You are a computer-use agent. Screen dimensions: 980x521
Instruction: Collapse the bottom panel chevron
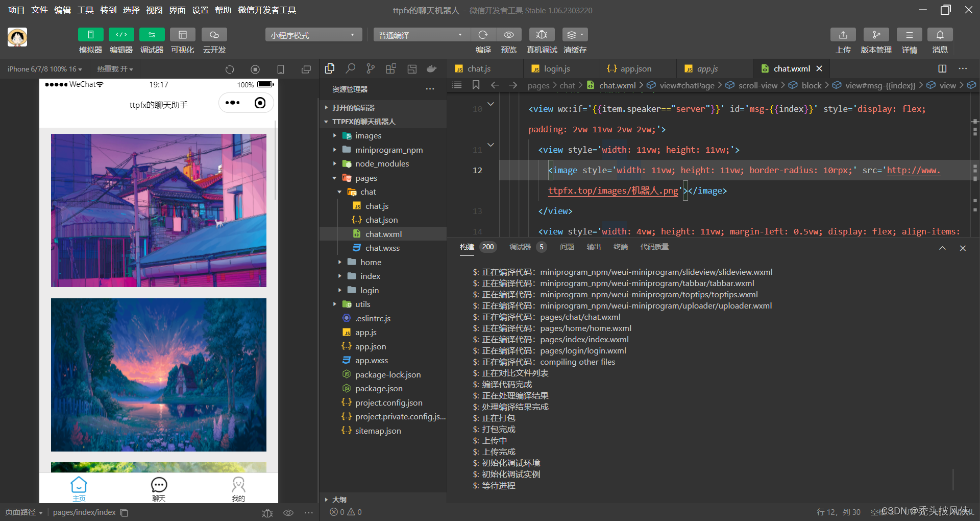(942, 248)
